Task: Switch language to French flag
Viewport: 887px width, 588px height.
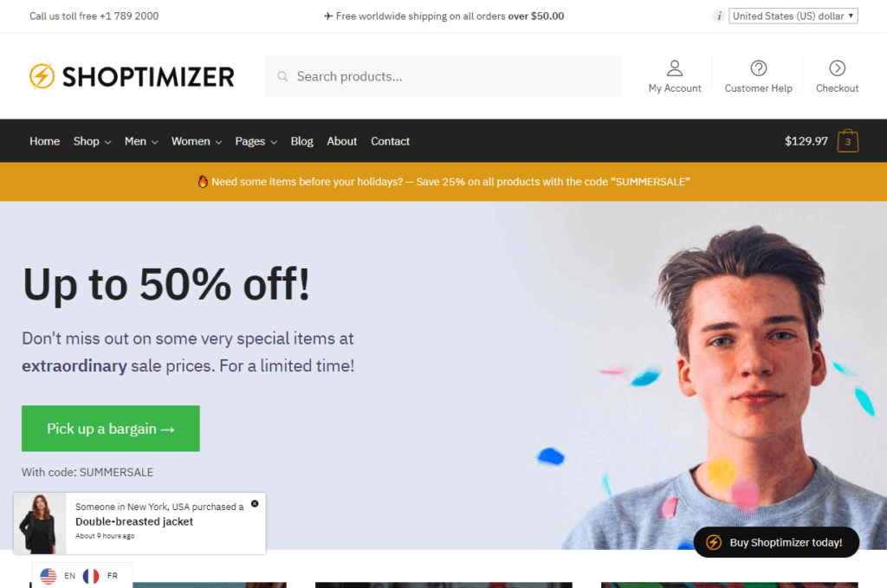Action: click(91, 576)
